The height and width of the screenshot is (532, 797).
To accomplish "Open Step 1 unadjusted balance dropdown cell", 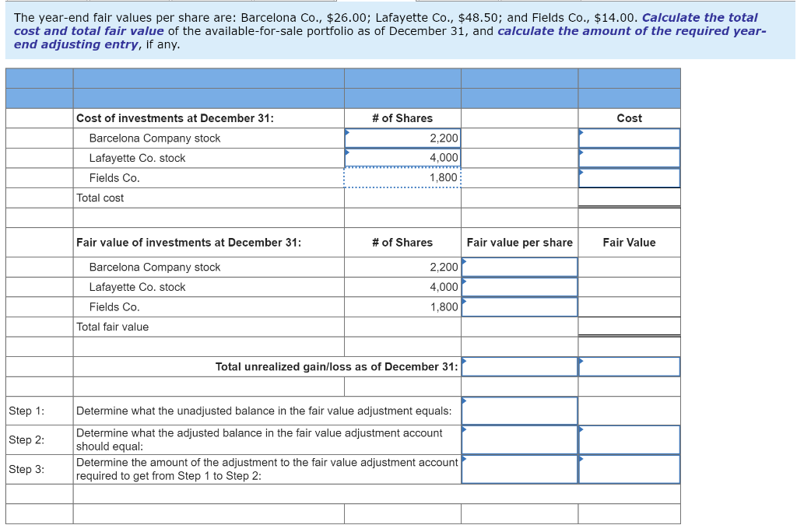I will 519,411.
